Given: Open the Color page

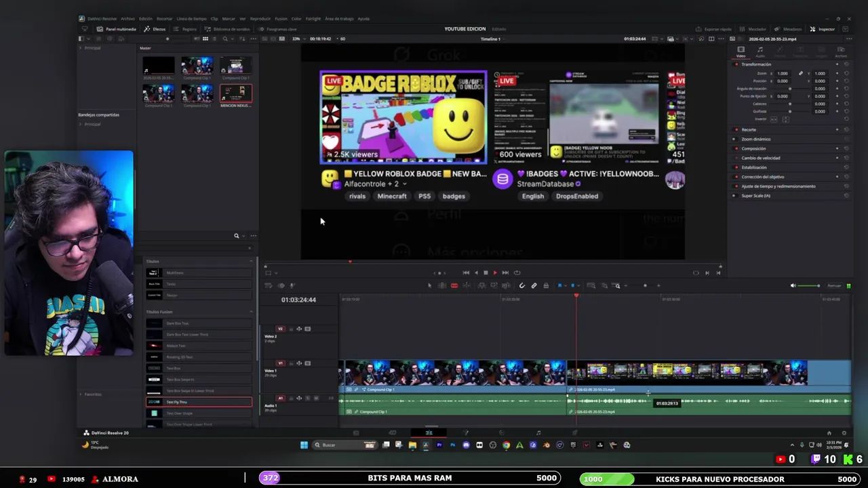Looking at the screenshot, I should click(x=502, y=432).
